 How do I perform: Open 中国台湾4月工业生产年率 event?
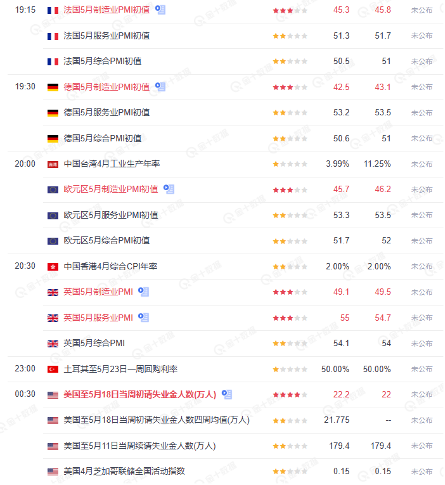pos(112,164)
